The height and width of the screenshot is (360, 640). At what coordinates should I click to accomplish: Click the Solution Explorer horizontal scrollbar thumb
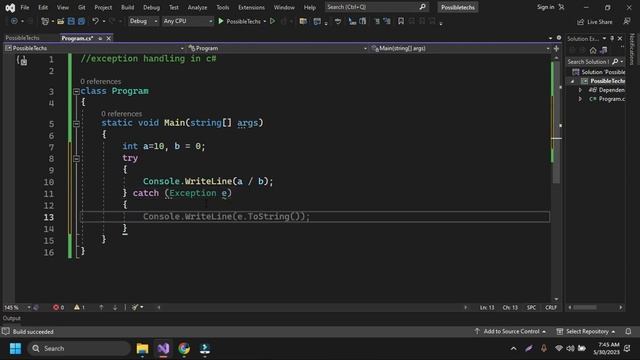point(585,307)
